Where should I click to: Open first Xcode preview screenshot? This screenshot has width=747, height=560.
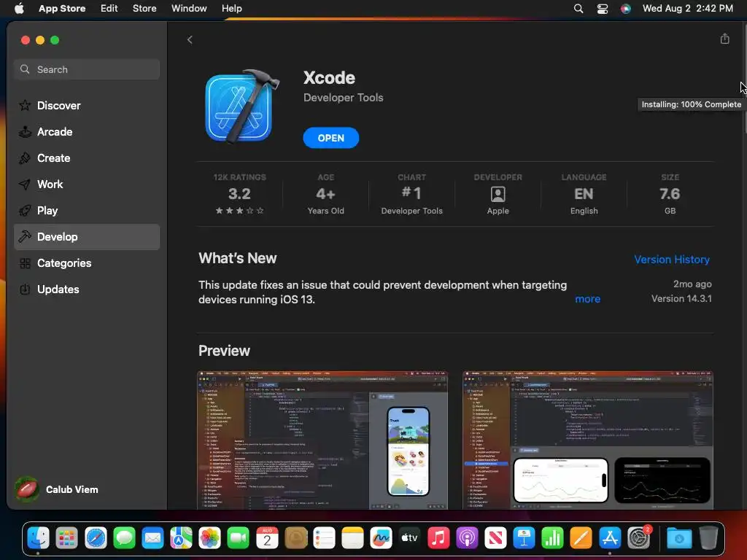[322, 440]
